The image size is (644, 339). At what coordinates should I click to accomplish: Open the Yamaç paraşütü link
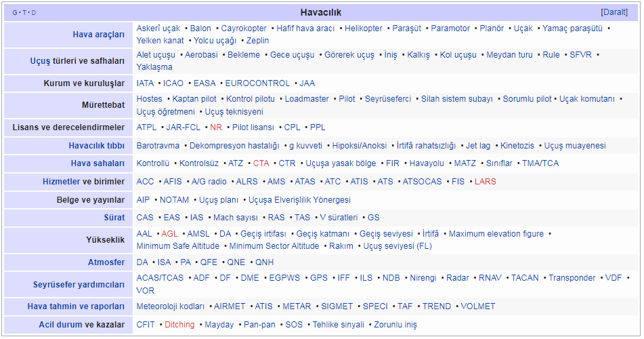coord(572,28)
